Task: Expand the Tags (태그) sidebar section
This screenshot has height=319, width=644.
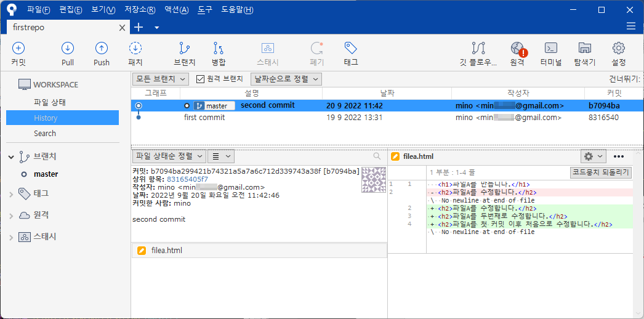Action: [11, 194]
